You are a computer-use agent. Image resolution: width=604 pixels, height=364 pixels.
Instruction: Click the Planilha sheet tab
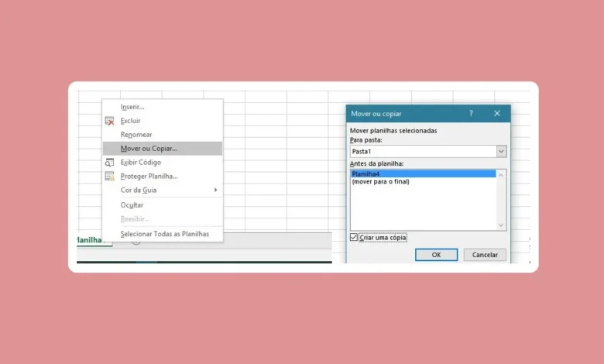tap(94, 240)
